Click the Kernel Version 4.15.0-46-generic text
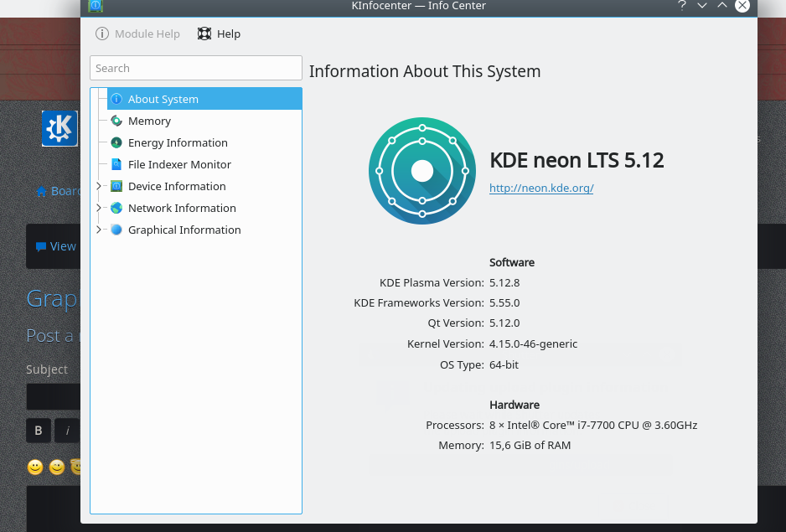The image size is (786, 532). click(533, 344)
